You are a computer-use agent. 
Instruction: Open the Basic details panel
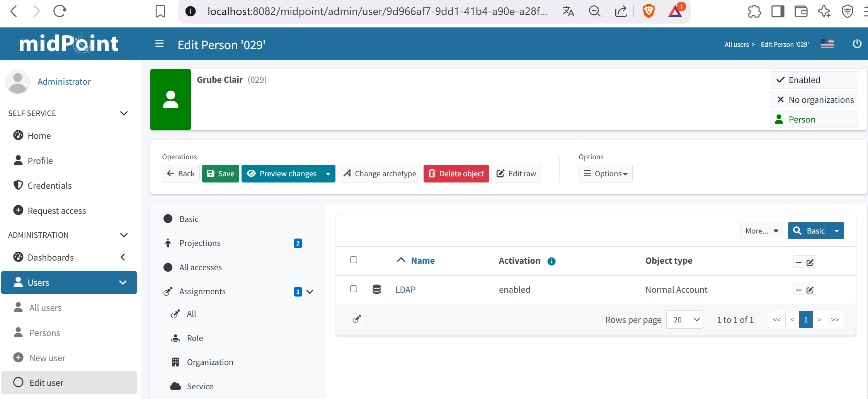(189, 219)
